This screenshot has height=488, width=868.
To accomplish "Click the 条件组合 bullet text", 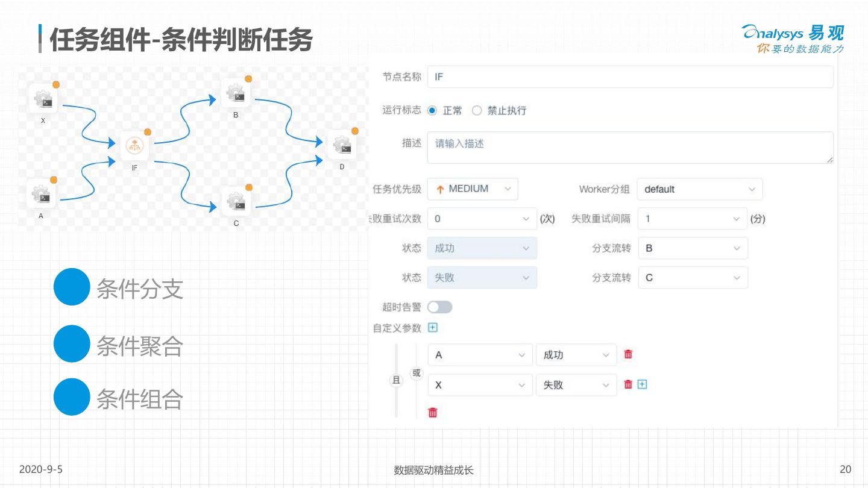I will click(x=140, y=399).
